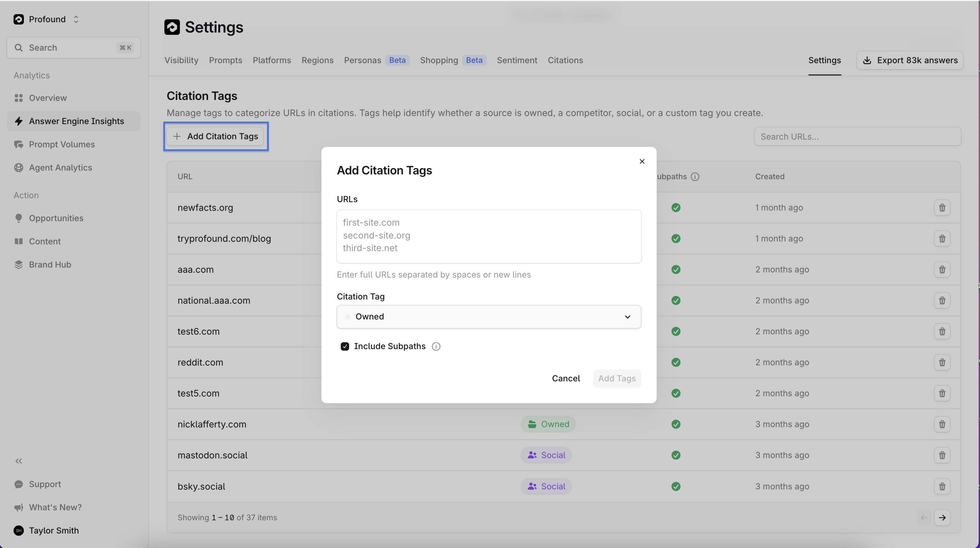Open the Citation Tag Owned dropdown
This screenshot has width=980, height=548.
coord(488,317)
